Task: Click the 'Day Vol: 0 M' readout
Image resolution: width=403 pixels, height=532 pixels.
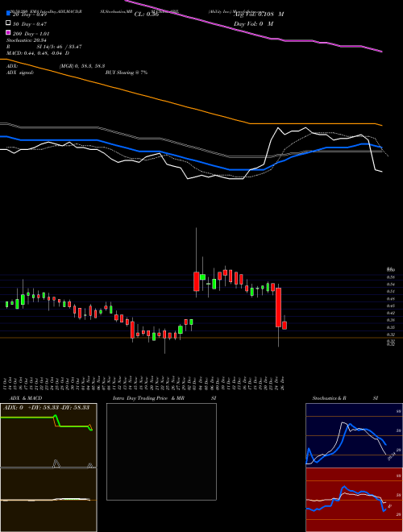Action: pos(253,23)
